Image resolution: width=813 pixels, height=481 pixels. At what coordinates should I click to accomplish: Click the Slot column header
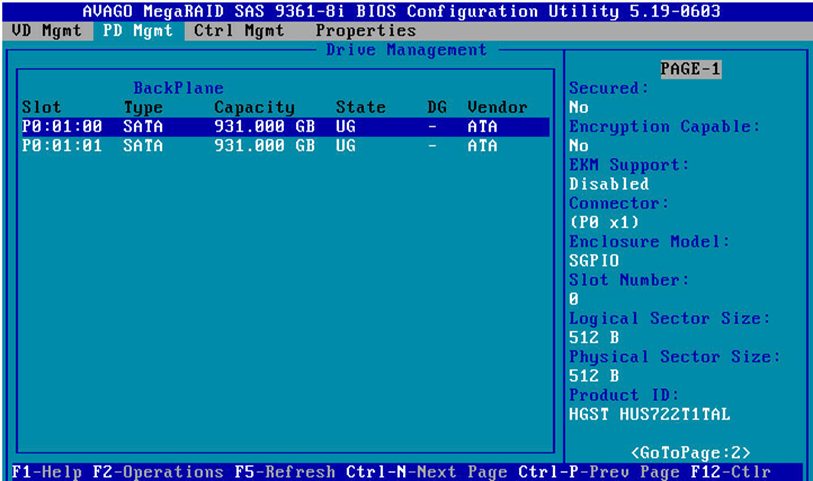pyautogui.click(x=41, y=107)
